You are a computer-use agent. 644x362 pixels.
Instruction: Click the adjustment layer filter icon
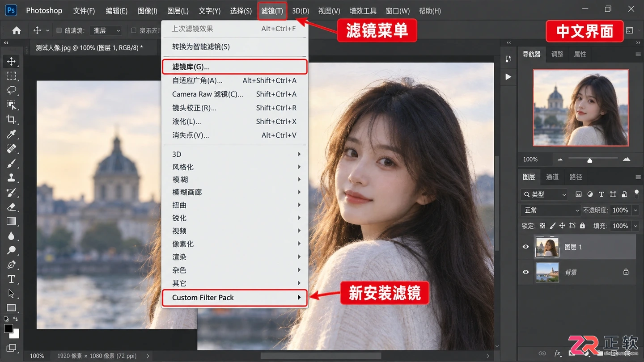(x=590, y=194)
